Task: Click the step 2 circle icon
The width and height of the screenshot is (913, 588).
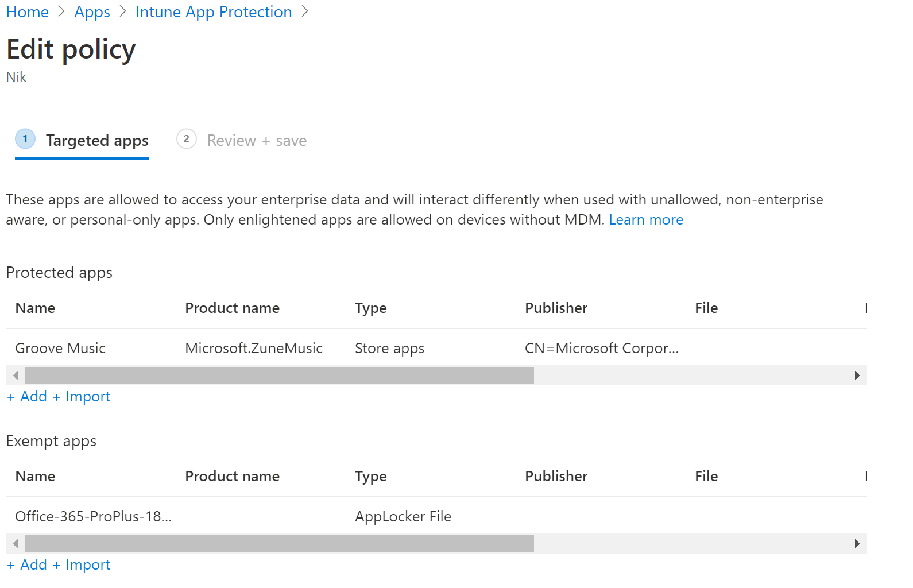Action: (186, 139)
